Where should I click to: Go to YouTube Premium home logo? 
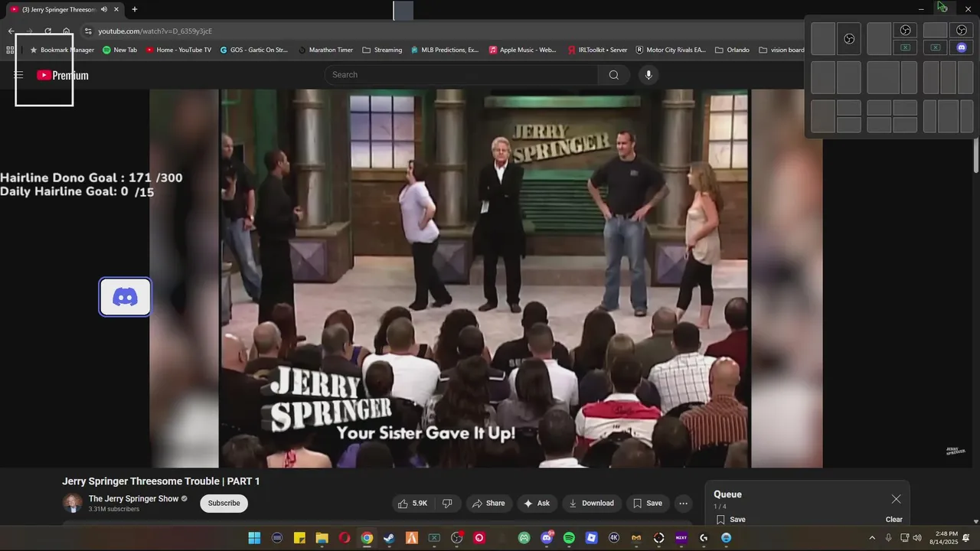coord(63,75)
